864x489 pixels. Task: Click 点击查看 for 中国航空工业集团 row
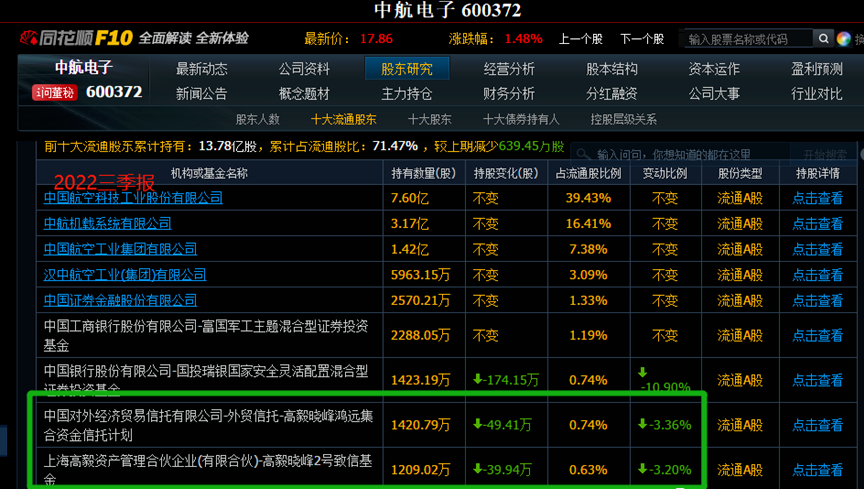pyautogui.click(x=818, y=249)
